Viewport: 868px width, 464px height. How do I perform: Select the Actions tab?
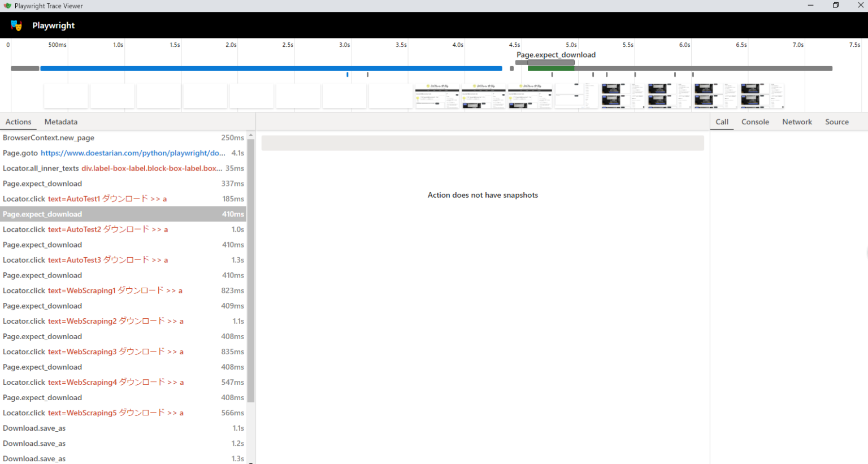[x=18, y=122]
